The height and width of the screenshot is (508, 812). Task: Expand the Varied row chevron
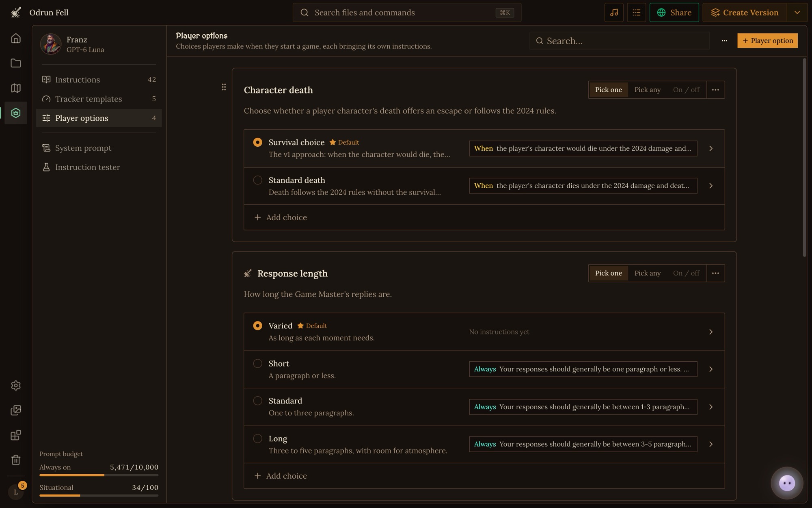(x=711, y=332)
